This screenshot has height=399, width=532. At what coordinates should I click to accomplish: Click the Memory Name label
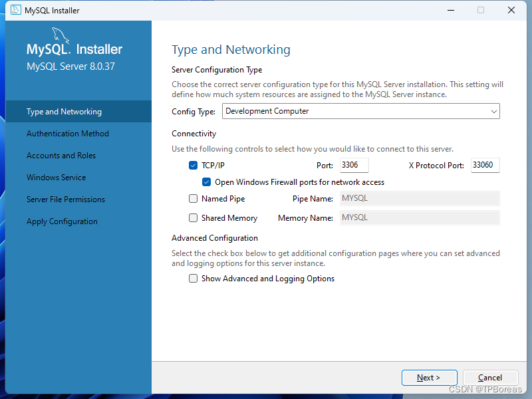click(x=305, y=218)
